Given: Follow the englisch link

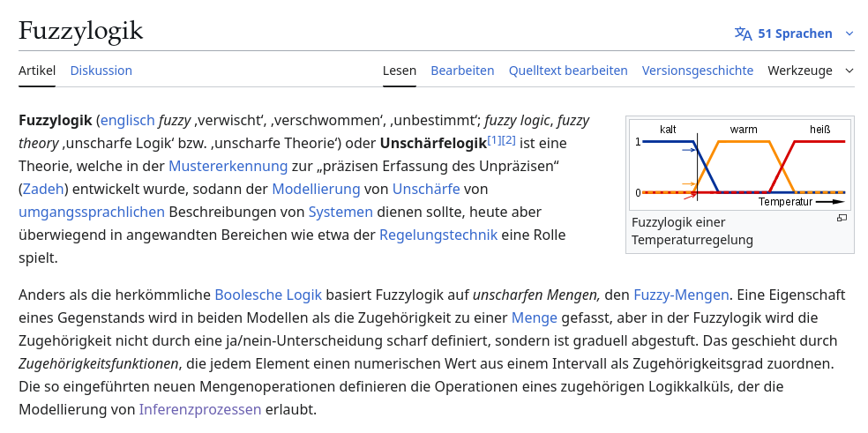Looking at the screenshot, I should coord(127,120).
